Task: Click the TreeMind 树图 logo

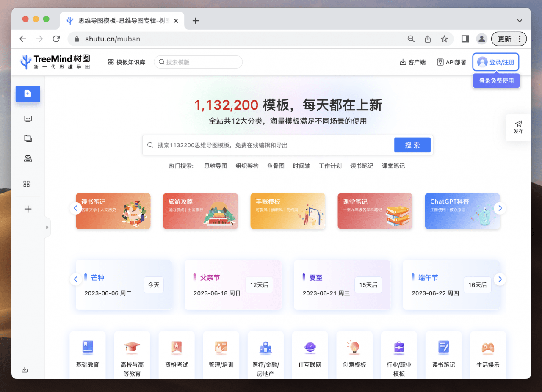Action: click(55, 61)
